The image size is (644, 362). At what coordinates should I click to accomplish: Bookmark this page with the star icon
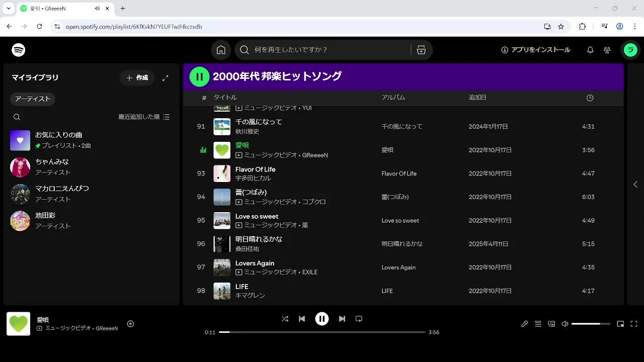pyautogui.click(x=561, y=26)
